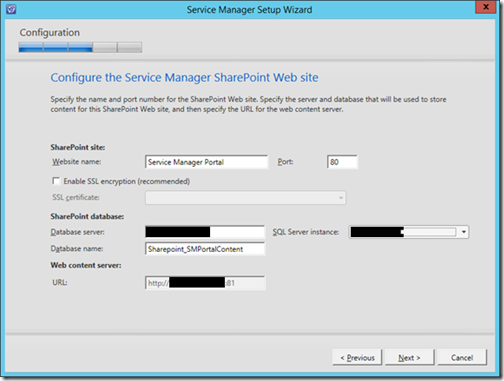The image size is (504, 381).
Task: Click the Website name text field
Action: (x=206, y=162)
